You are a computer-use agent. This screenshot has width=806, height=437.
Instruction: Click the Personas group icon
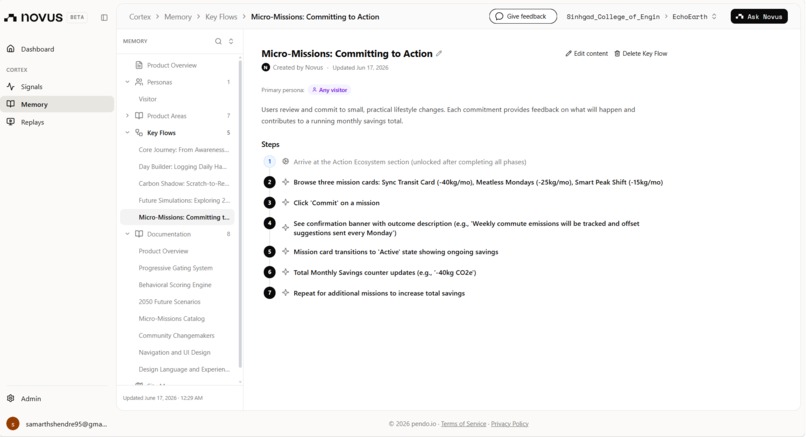click(139, 82)
